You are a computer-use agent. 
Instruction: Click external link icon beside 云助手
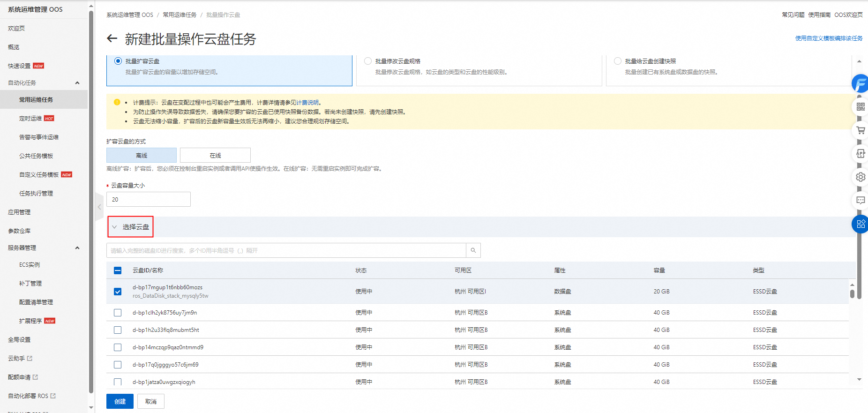[30, 358]
